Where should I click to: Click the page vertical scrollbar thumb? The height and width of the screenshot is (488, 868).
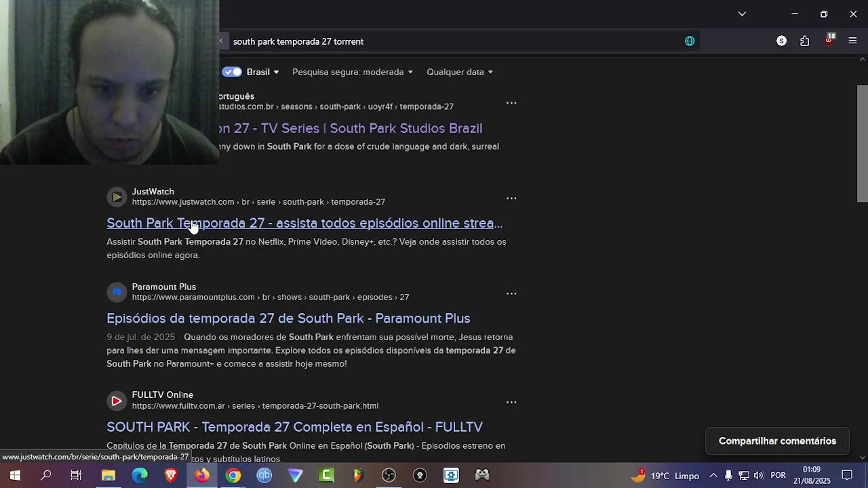(x=862, y=143)
